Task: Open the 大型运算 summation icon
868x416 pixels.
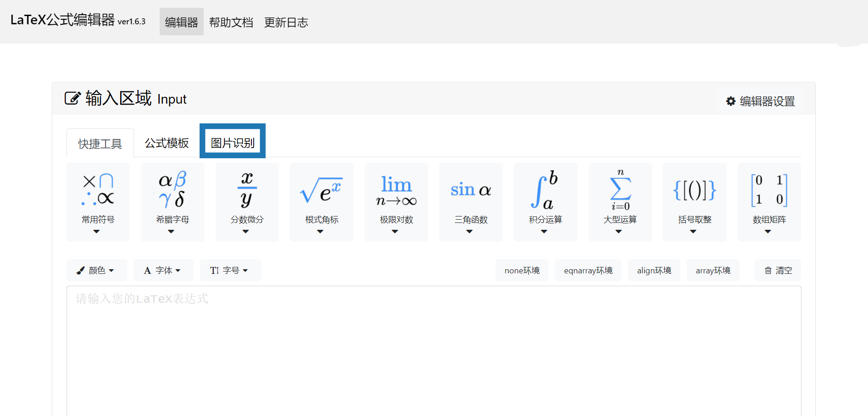Action: [x=620, y=190]
